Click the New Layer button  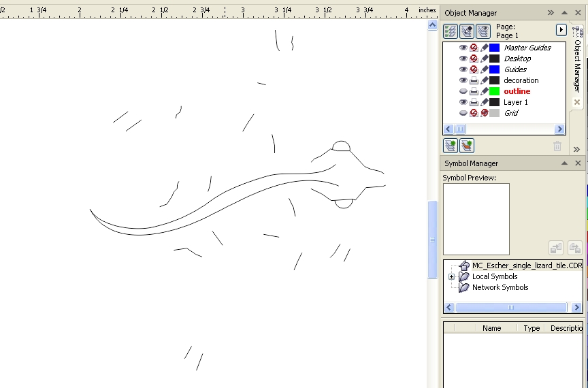coord(451,146)
